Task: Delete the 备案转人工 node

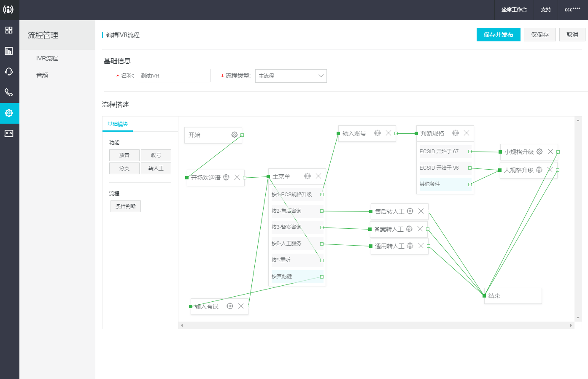Action: click(420, 229)
